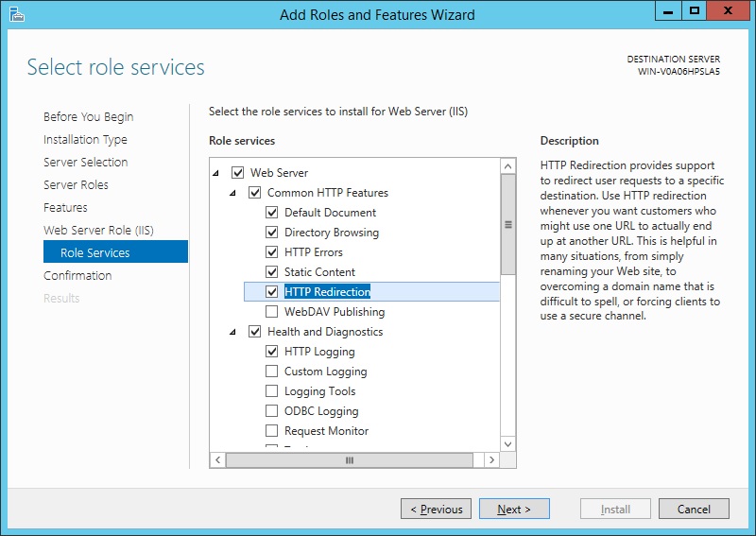Collapse the Common HTTP Features node
The height and width of the screenshot is (536, 756).
coord(232,193)
